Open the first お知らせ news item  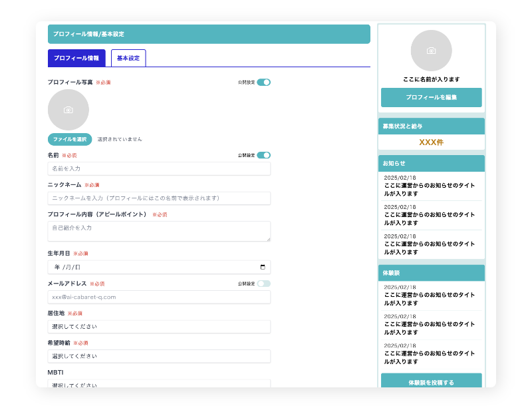click(x=431, y=186)
